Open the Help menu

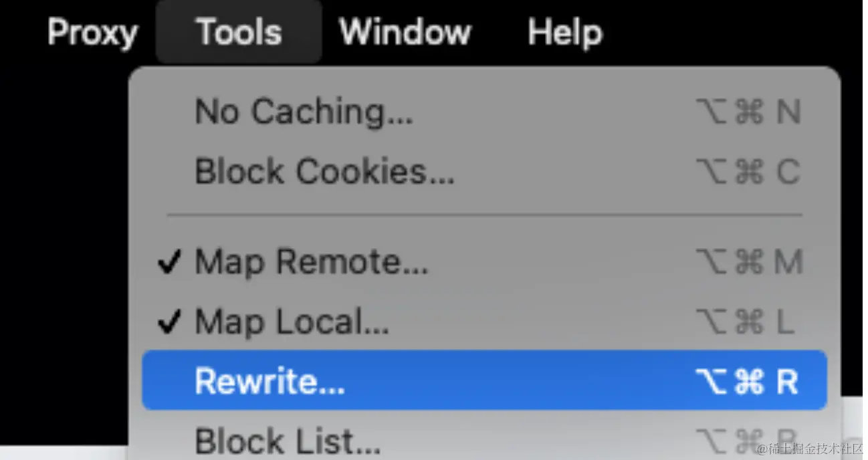click(564, 32)
